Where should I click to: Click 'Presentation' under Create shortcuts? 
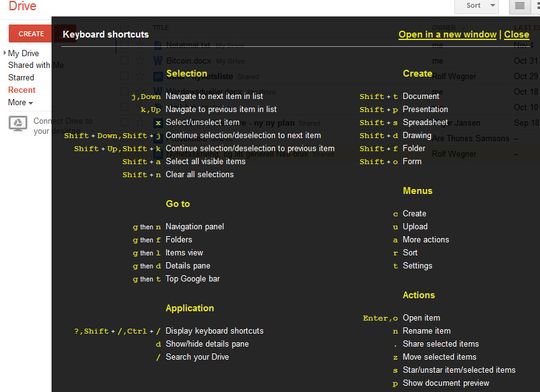[425, 109]
